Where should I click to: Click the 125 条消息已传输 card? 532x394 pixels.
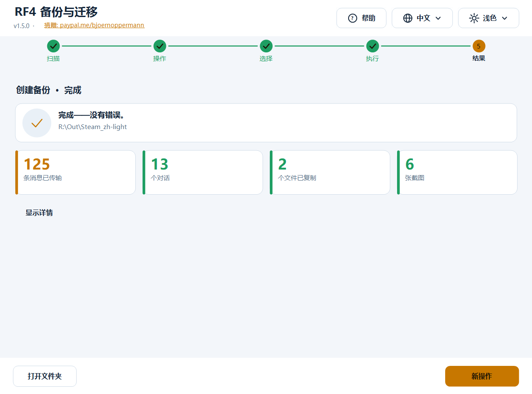(x=75, y=173)
